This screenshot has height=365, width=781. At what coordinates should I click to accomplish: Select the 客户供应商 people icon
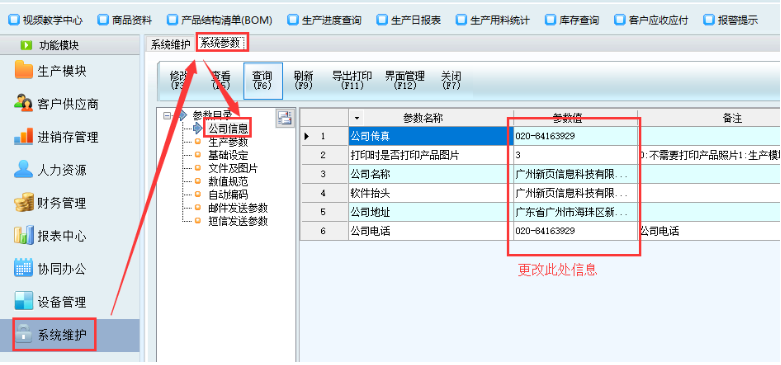click(23, 103)
